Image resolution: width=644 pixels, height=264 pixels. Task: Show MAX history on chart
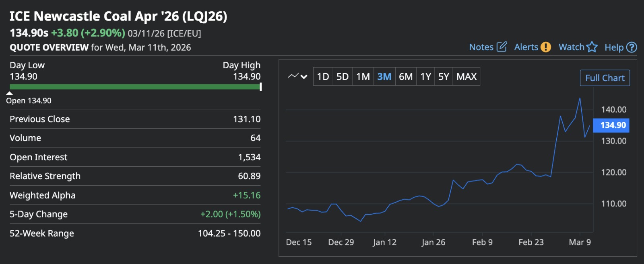pos(466,76)
